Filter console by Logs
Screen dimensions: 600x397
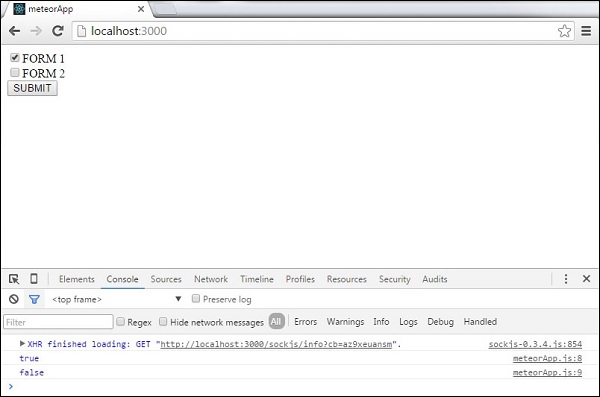(408, 322)
